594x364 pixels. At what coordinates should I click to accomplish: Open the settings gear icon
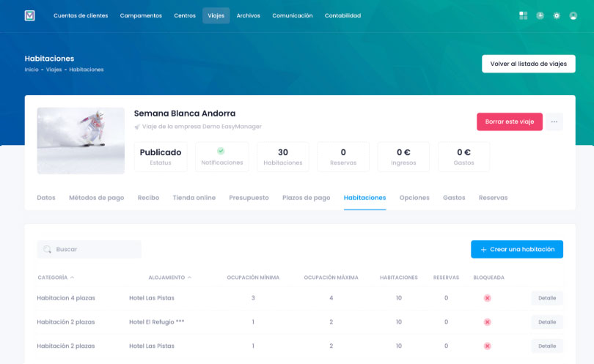[557, 15]
